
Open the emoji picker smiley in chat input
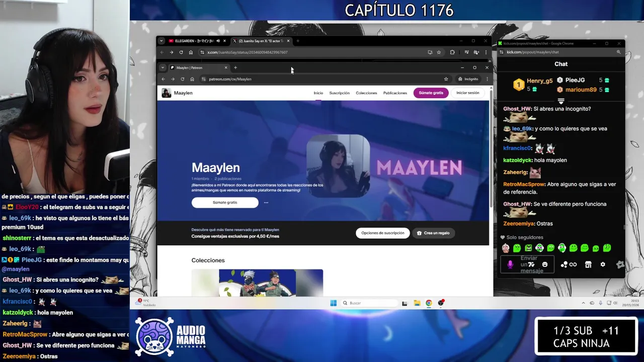[545, 264]
